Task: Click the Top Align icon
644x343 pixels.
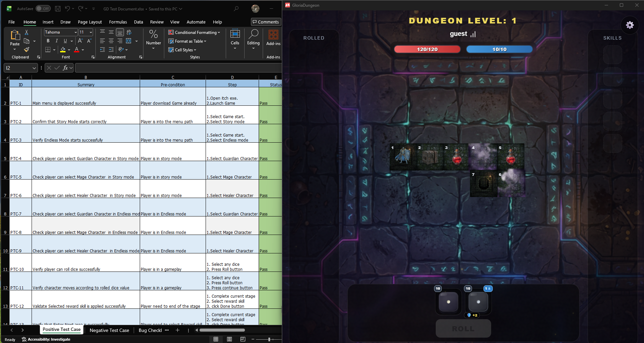Action: 102,32
